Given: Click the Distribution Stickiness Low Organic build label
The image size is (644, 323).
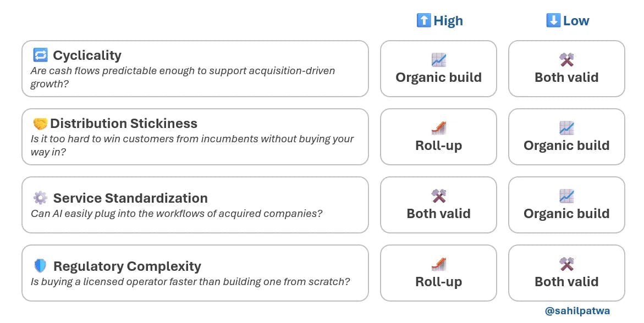Looking at the screenshot, I should (x=566, y=145).
